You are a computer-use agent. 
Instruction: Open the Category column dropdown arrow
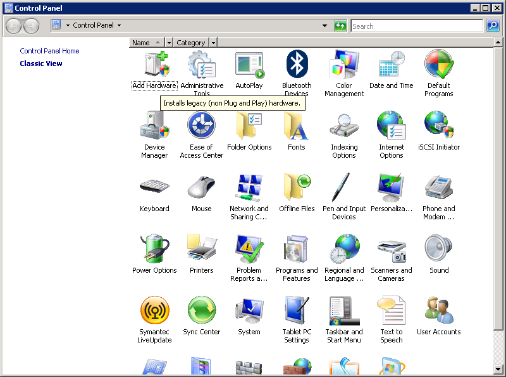213,42
